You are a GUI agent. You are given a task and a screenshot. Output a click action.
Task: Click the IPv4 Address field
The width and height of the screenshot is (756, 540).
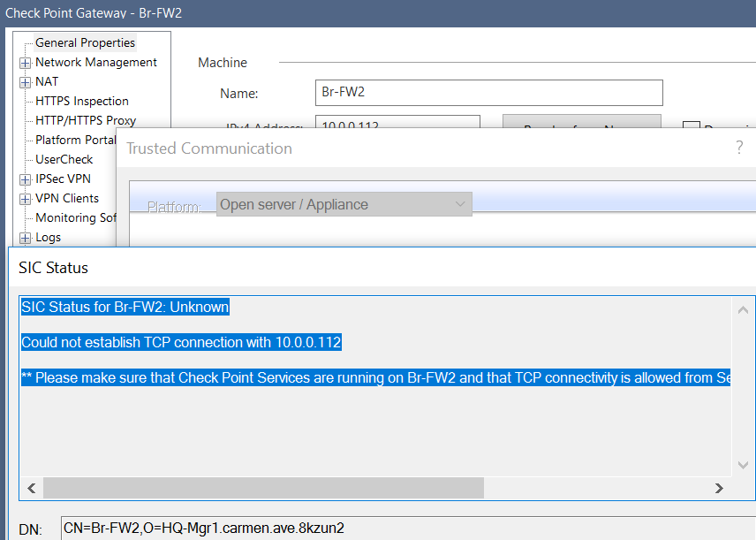tap(397, 122)
